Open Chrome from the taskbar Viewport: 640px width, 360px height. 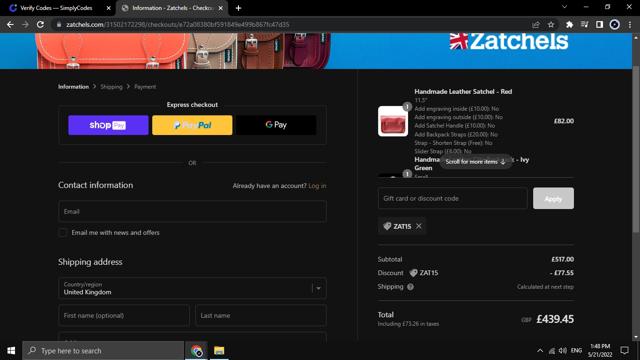[x=196, y=351]
